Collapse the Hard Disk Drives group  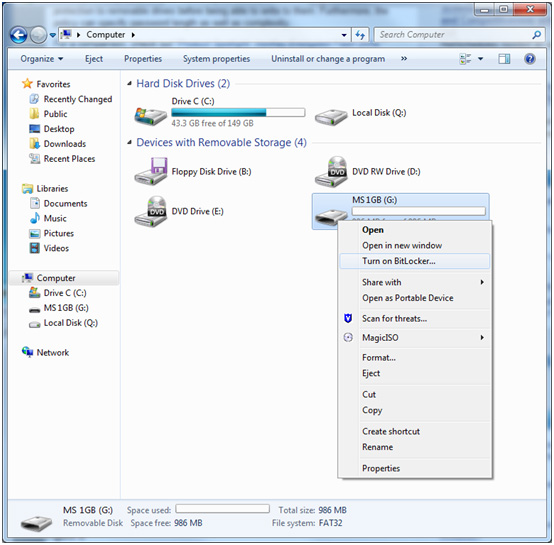[130, 83]
